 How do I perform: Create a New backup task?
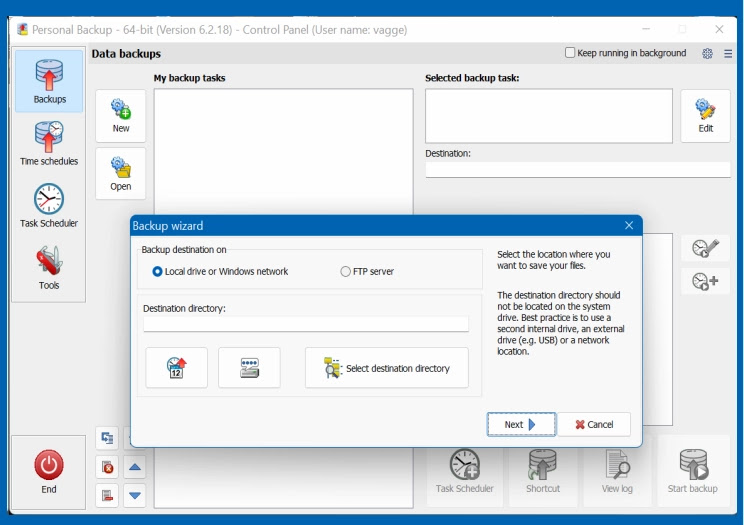tap(121, 116)
